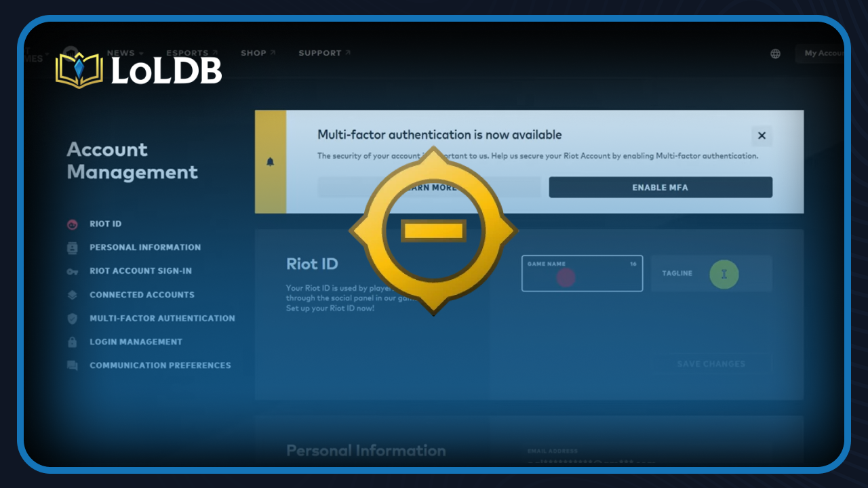The image size is (868, 488).
Task: Click the SAVE CHANGES button
Action: 711,364
